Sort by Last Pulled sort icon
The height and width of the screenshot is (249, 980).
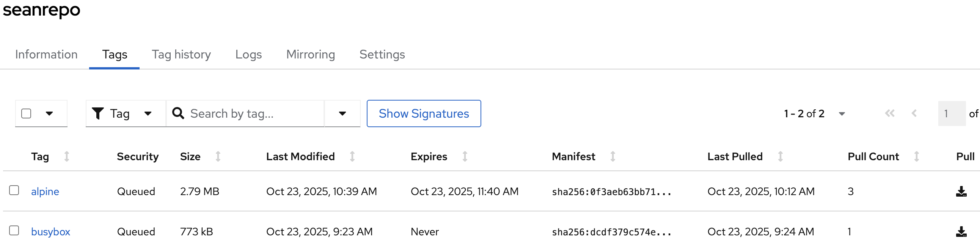[780, 156]
